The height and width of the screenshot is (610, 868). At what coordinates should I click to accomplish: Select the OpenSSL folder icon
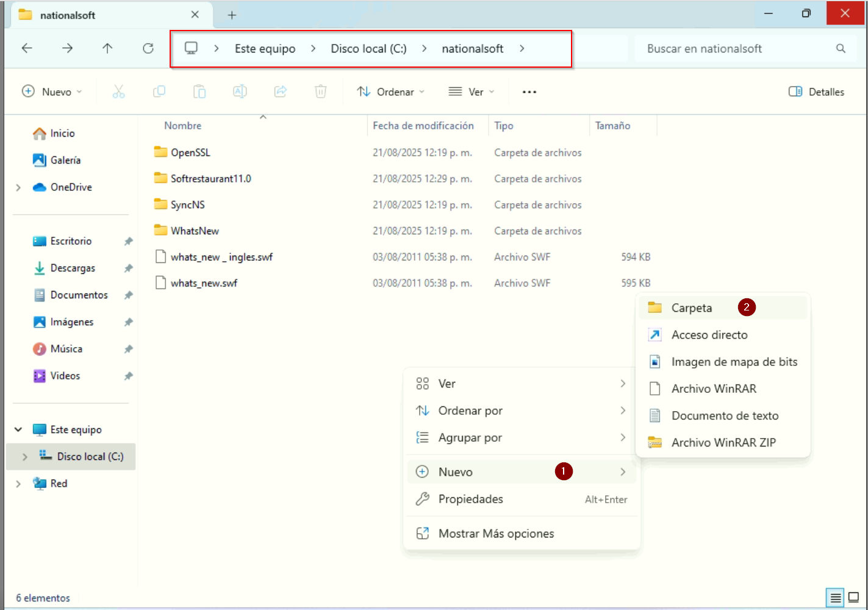click(160, 152)
